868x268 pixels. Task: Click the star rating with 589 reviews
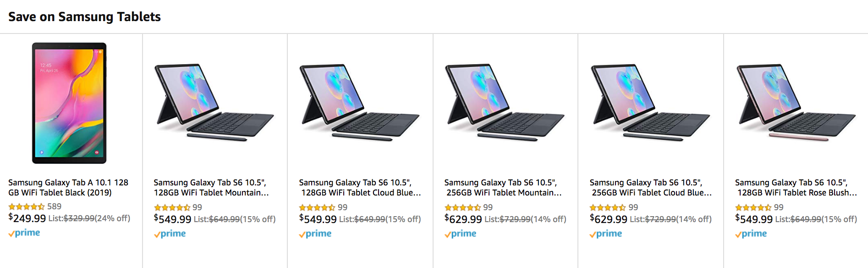tap(27, 207)
